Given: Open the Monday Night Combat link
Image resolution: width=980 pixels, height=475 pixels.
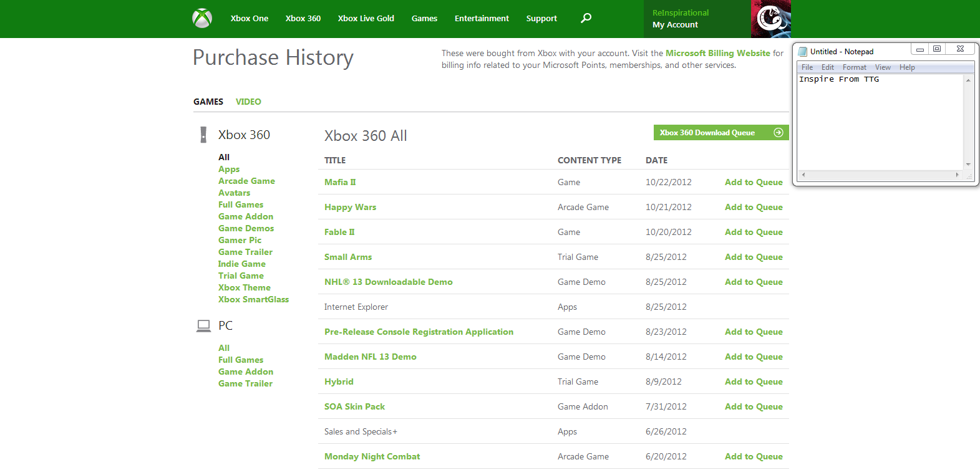Looking at the screenshot, I should tap(372, 456).
